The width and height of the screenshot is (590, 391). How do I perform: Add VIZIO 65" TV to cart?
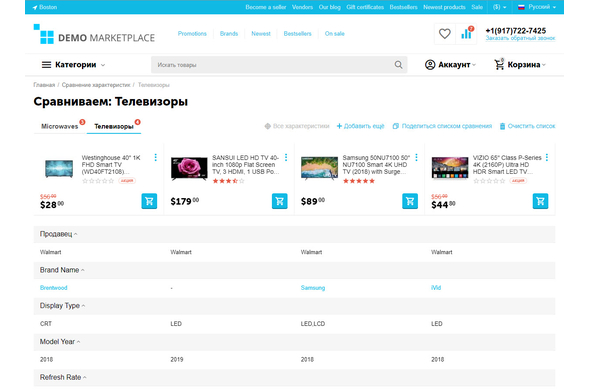(540, 201)
